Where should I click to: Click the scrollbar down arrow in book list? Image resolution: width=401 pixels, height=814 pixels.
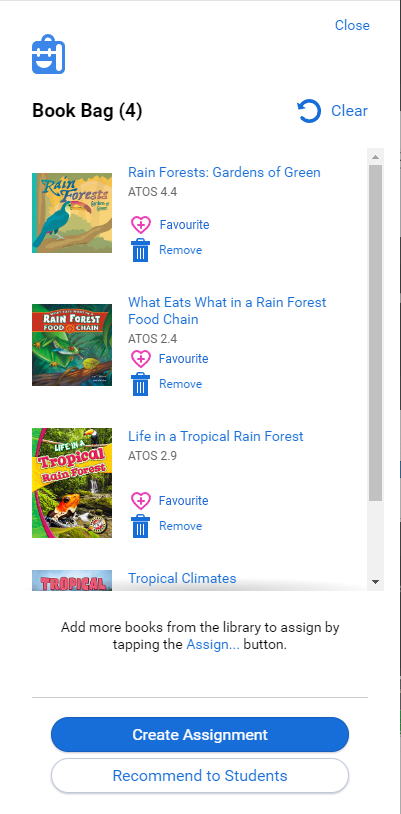pyautogui.click(x=376, y=581)
